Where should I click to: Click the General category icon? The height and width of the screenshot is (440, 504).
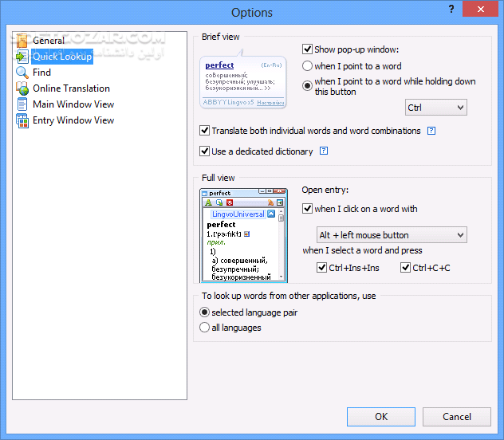[x=22, y=40]
